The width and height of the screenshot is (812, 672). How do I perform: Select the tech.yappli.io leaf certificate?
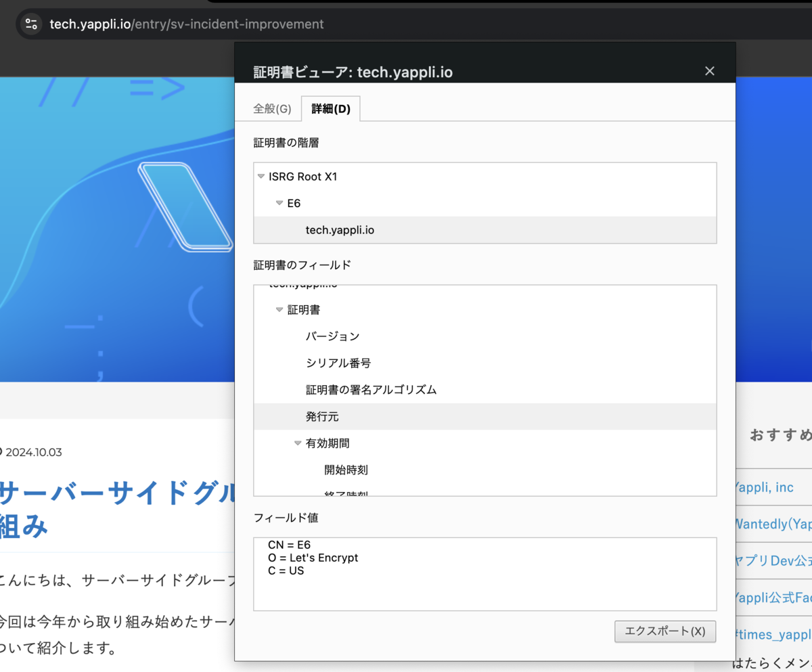click(340, 229)
